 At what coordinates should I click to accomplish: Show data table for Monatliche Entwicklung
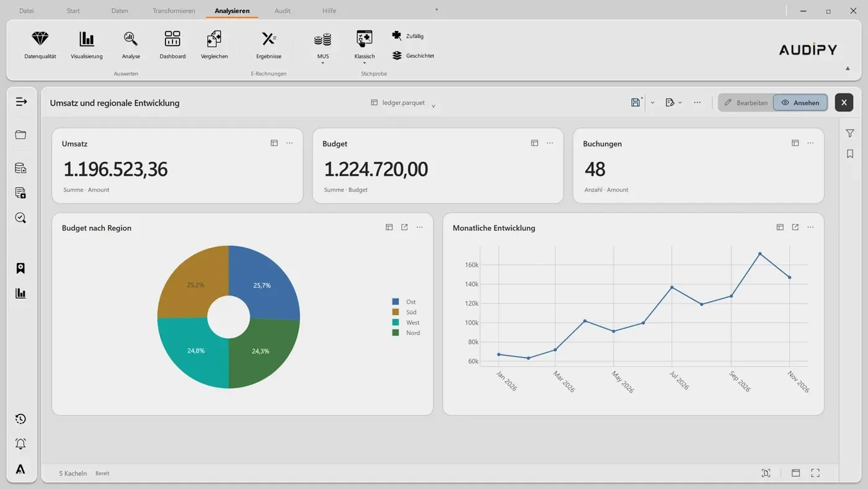(x=780, y=228)
